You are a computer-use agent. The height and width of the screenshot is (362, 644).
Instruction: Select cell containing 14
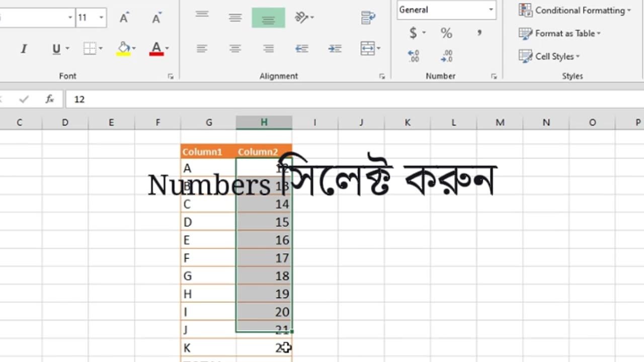(264, 204)
